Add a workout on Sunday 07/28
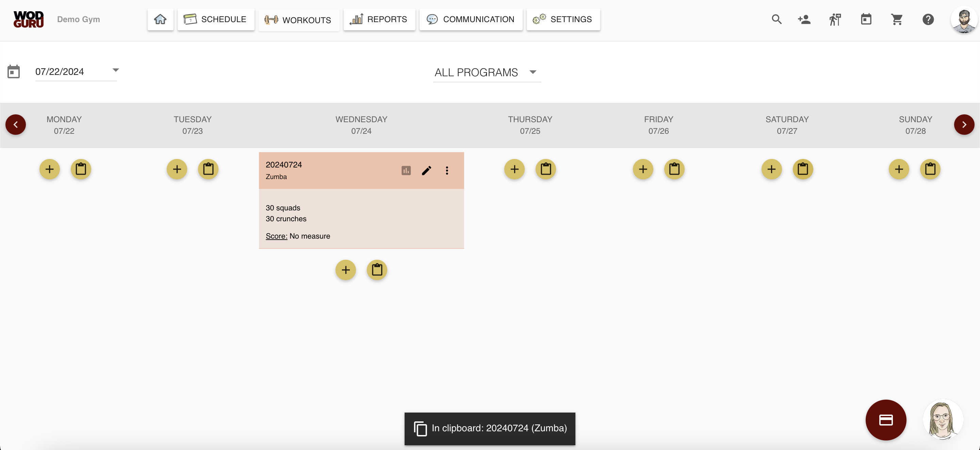Viewport: 980px width, 450px height. tap(899, 169)
